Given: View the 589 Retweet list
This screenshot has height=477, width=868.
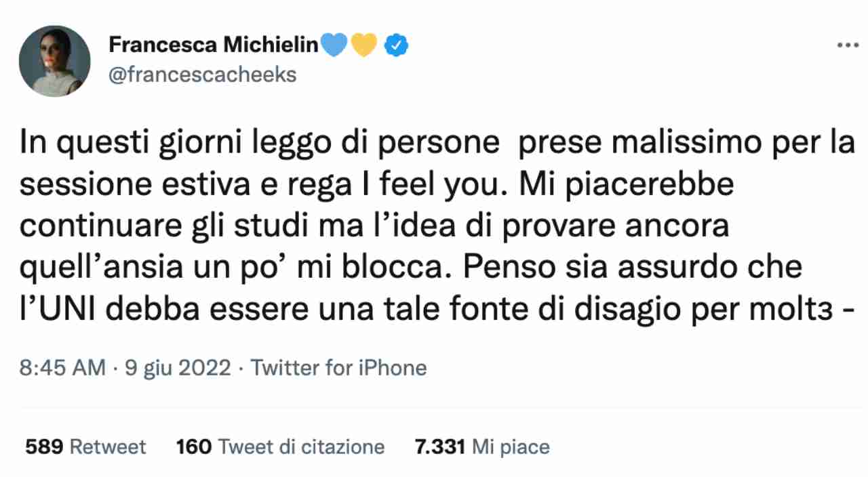Looking at the screenshot, I should pos(85,447).
